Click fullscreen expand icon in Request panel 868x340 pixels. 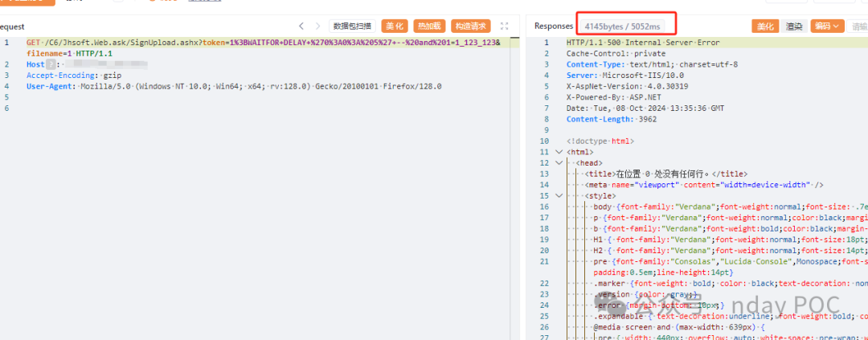[x=504, y=26]
